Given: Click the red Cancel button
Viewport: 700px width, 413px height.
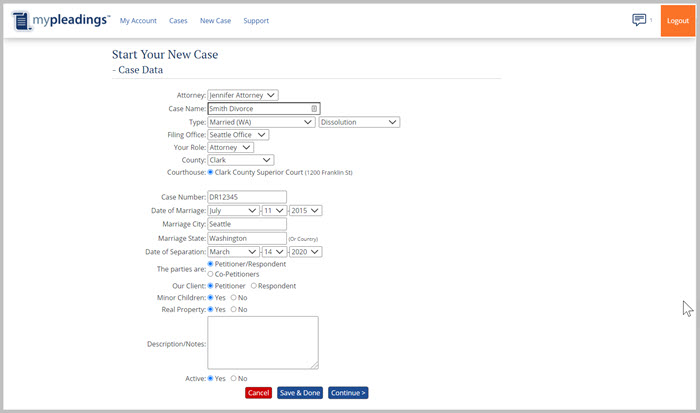Looking at the screenshot, I should (258, 393).
